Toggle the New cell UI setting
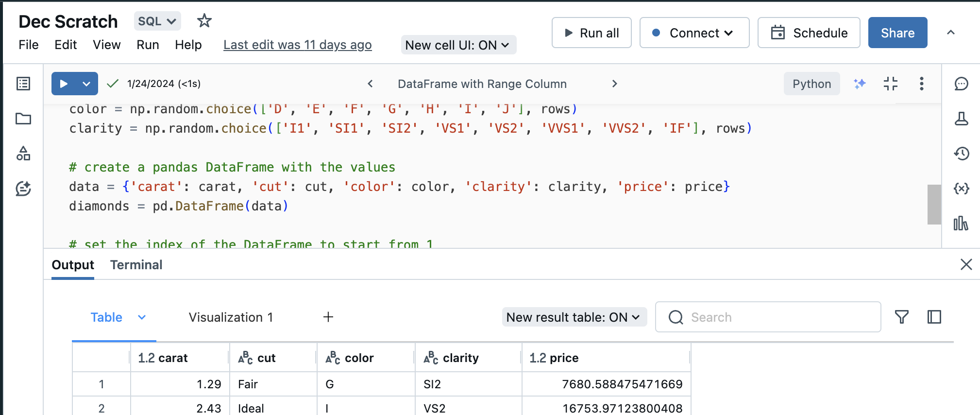This screenshot has width=980, height=415. [x=458, y=45]
